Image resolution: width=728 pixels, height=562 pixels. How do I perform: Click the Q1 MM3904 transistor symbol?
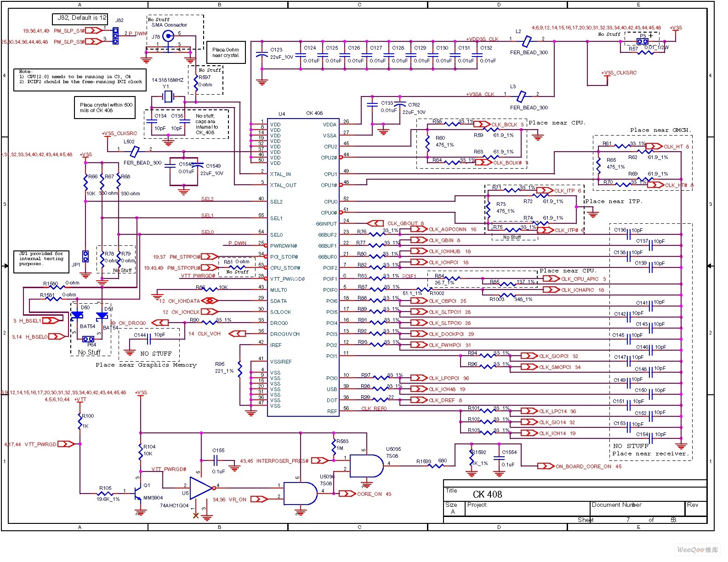click(x=137, y=494)
